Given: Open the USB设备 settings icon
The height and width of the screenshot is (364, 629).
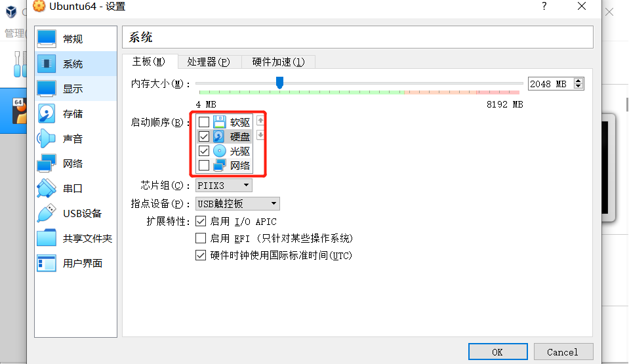Looking at the screenshot, I should pos(47,213).
